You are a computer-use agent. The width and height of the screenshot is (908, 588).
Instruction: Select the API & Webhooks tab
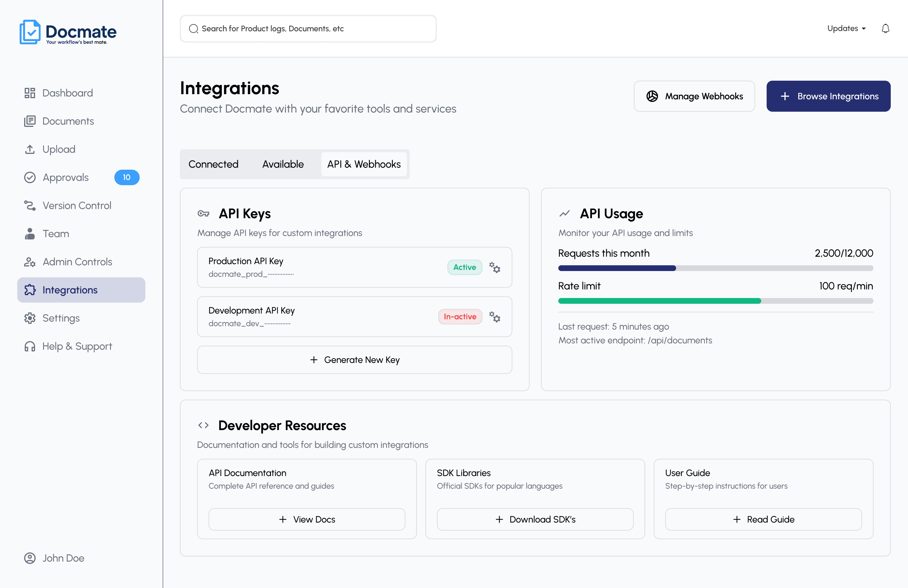pyautogui.click(x=364, y=164)
